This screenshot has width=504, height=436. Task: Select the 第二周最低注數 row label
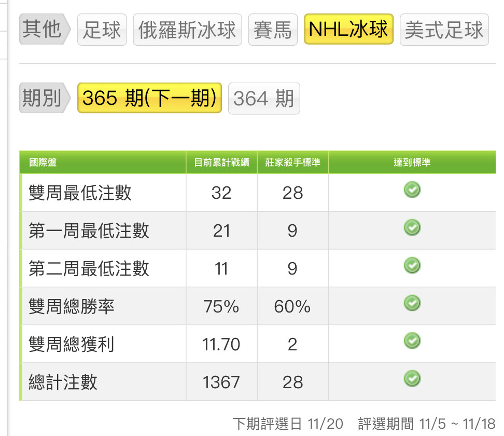pyautogui.click(x=89, y=268)
